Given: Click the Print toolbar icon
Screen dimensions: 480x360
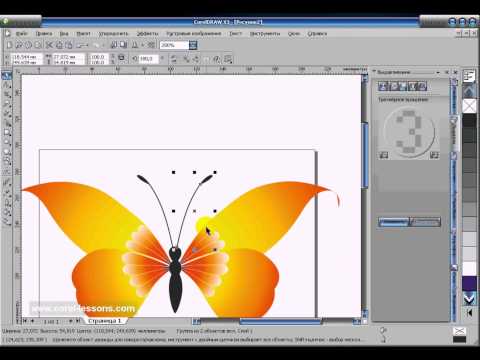Looking at the screenshot, I should (x=38, y=45).
